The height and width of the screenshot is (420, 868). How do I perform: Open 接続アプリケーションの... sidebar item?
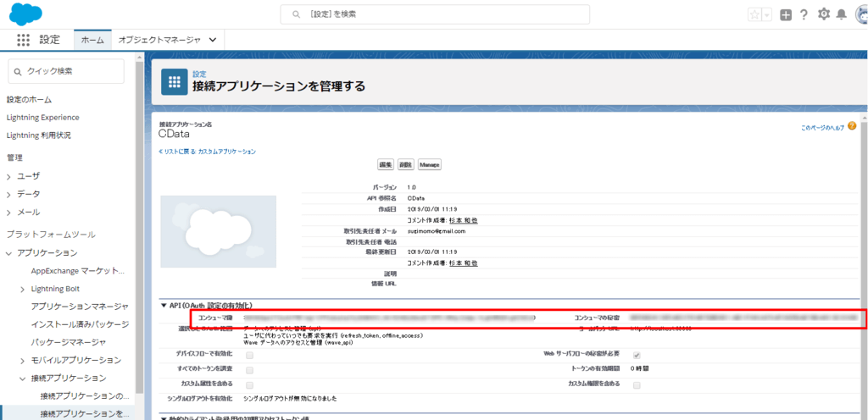(x=85, y=395)
